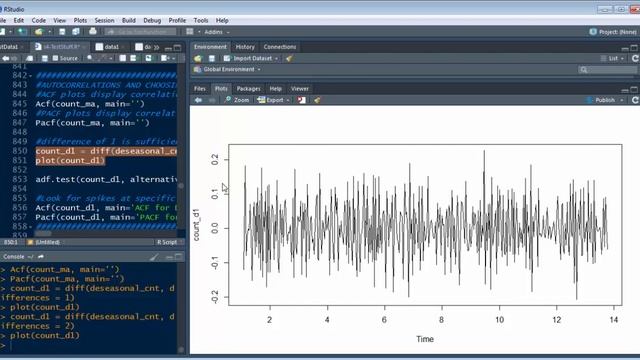Click the find/replace magnifier icon
This screenshot has width=640, height=360.
pyautogui.click(x=89, y=58)
